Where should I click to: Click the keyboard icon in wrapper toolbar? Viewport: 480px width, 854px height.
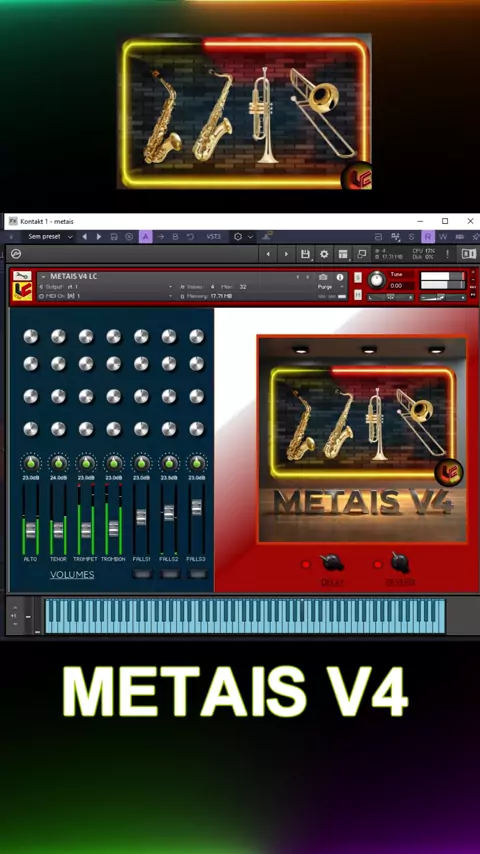[459, 237]
